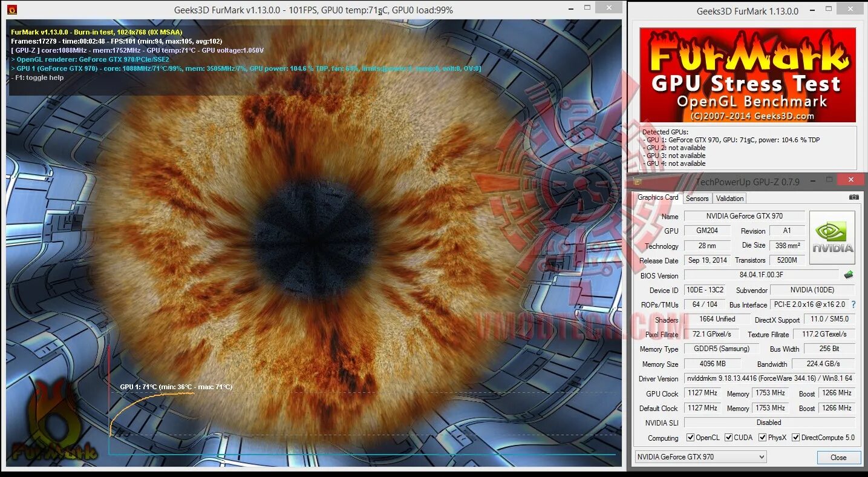Click the Default Clock row 1127 MHz field
This screenshot has height=477, width=868.
coord(702,408)
